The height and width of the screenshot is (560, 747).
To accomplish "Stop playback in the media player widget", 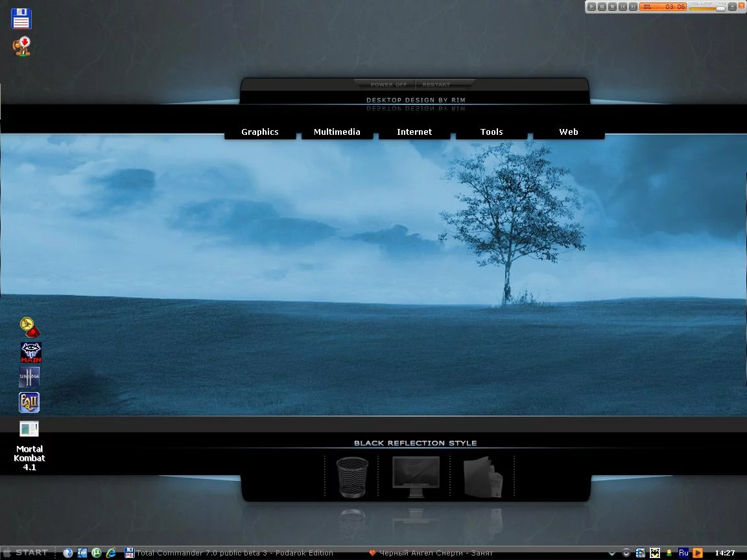I will [612, 6].
